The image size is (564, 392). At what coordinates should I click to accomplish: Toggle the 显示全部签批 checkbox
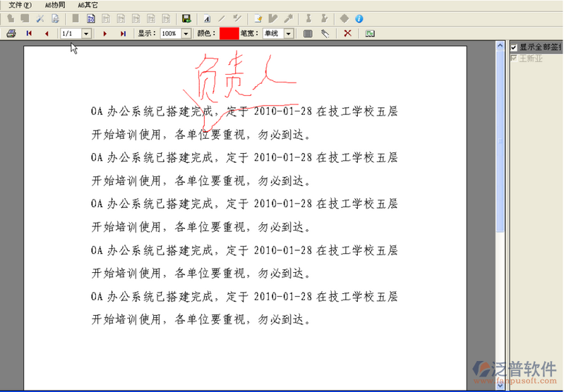(514, 47)
